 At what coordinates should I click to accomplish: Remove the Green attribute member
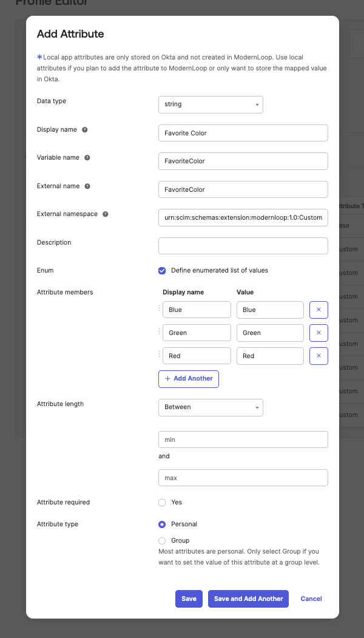pos(319,333)
